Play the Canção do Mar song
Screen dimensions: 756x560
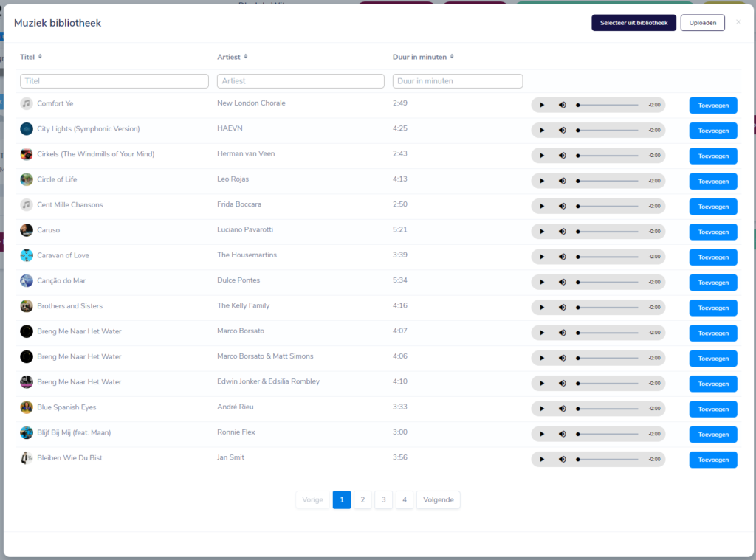pyautogui.click(x=542, y=282)
